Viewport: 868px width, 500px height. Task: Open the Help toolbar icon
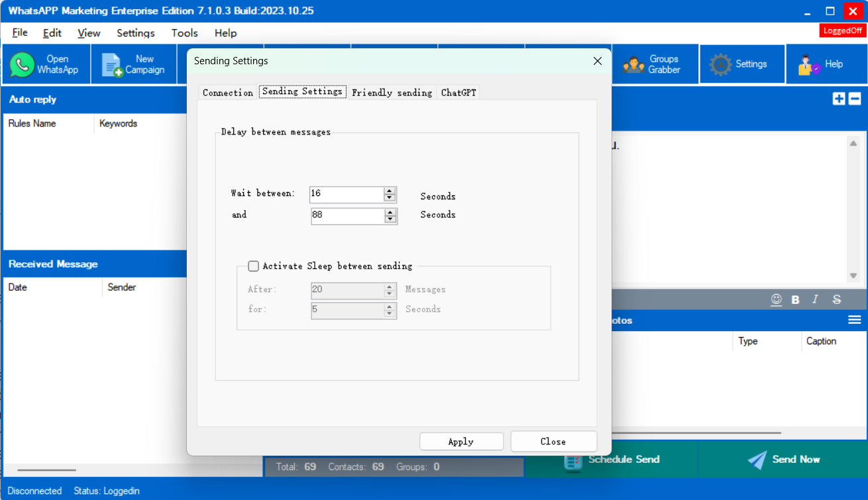click(x=820, y=64)
